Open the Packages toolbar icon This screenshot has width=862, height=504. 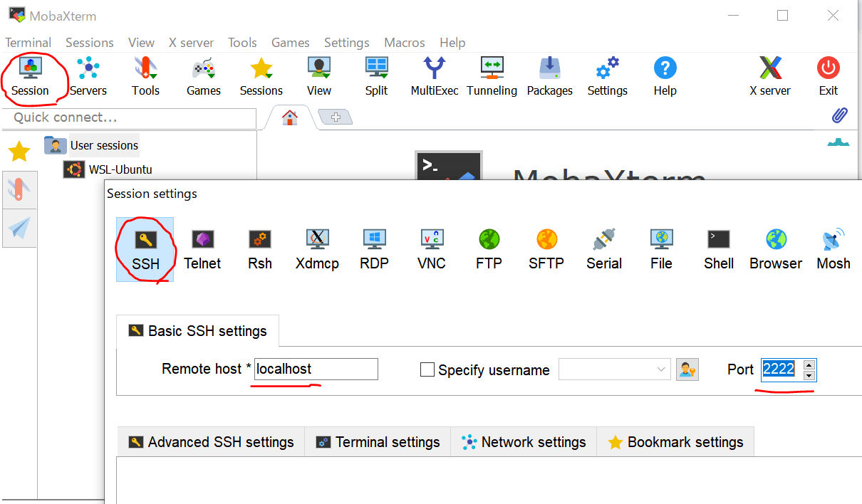point(550,77)
